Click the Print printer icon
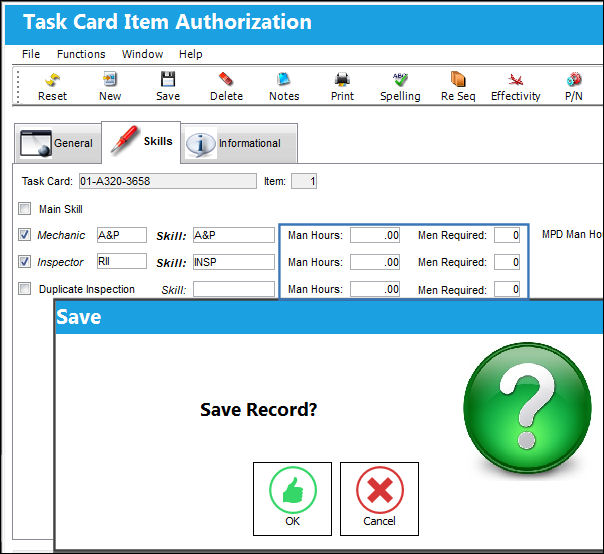The image size is (604, 554). tap(342, 87)
